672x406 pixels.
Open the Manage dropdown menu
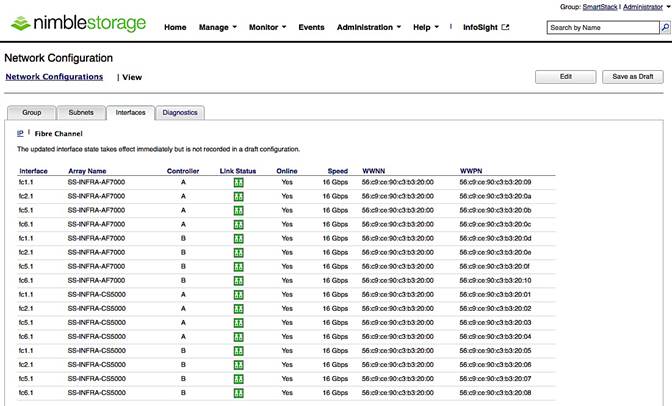(x=217, y=27)
